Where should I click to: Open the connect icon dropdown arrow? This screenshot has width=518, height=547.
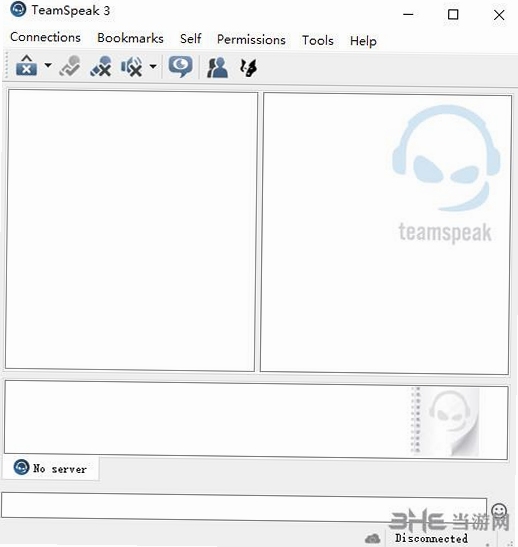coord(48,65)
